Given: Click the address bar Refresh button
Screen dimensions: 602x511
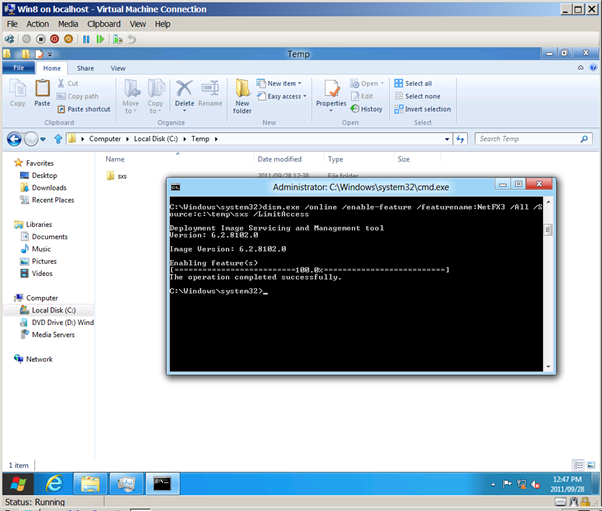Looking at the screenshot, I should coord(460,139).
